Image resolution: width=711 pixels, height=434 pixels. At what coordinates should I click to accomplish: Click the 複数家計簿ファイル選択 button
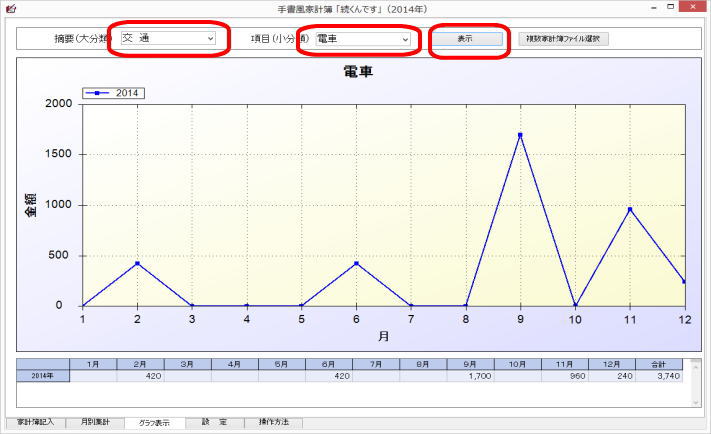pyautogui.click(x=562, y=39)
